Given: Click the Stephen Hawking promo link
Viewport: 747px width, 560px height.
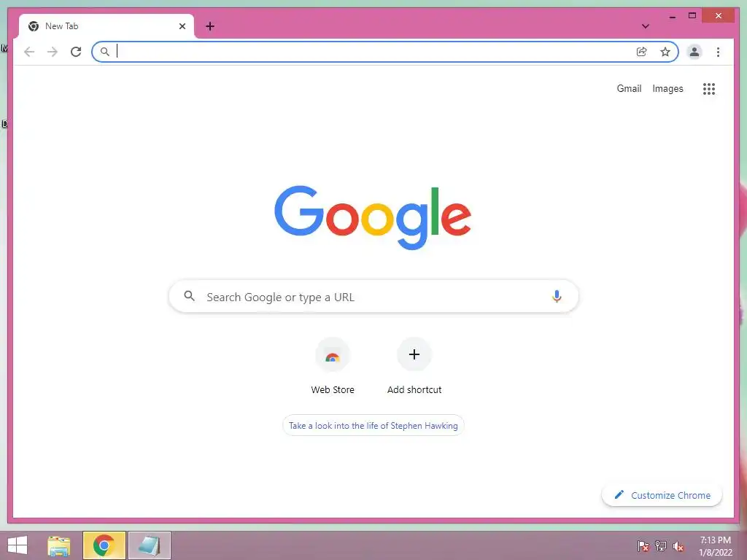Looking at the screenshot, I should pos(373,425).
